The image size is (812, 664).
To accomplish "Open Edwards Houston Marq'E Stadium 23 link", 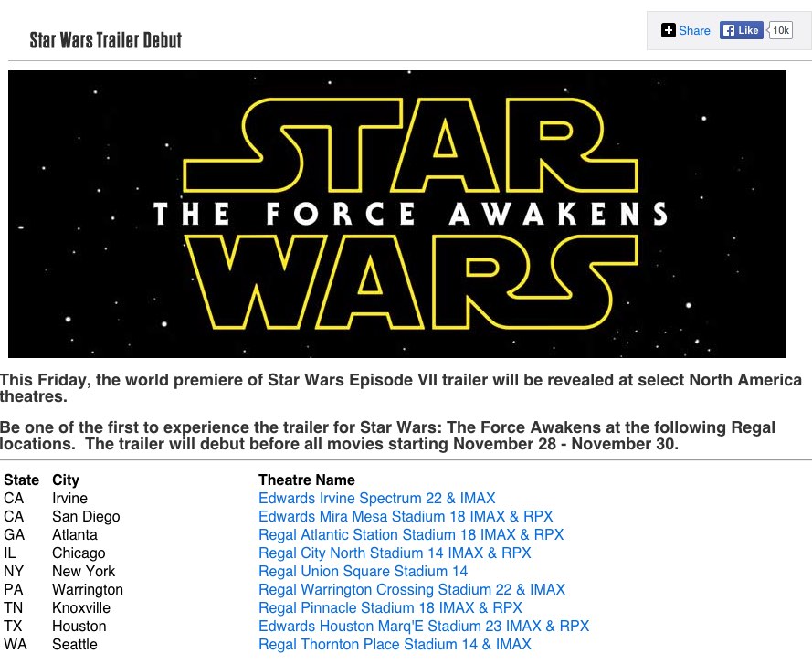I will click(424, 627).
